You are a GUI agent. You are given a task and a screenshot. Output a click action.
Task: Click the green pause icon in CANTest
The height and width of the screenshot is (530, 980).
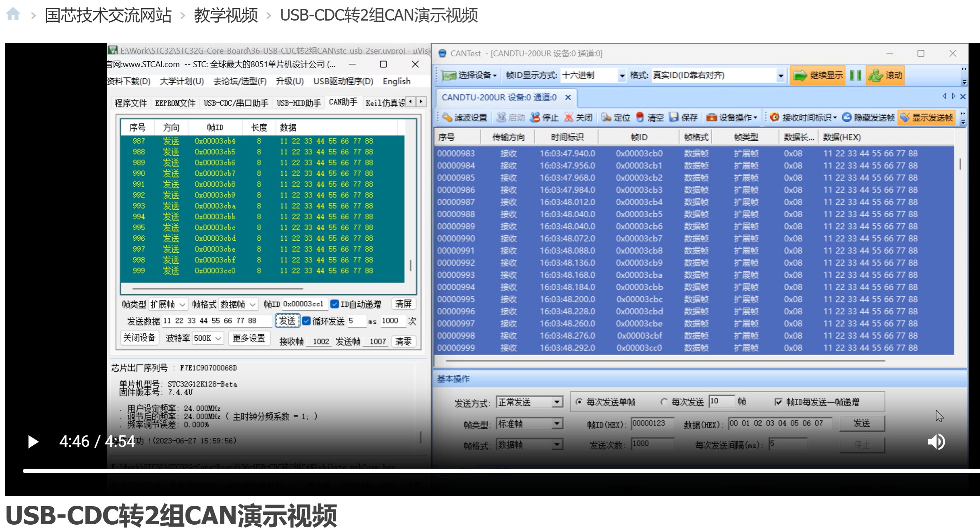(855, 75)
